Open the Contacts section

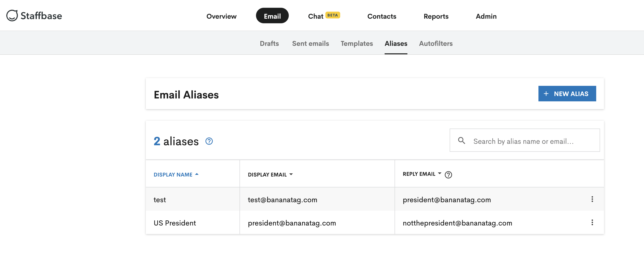(382, 16)
